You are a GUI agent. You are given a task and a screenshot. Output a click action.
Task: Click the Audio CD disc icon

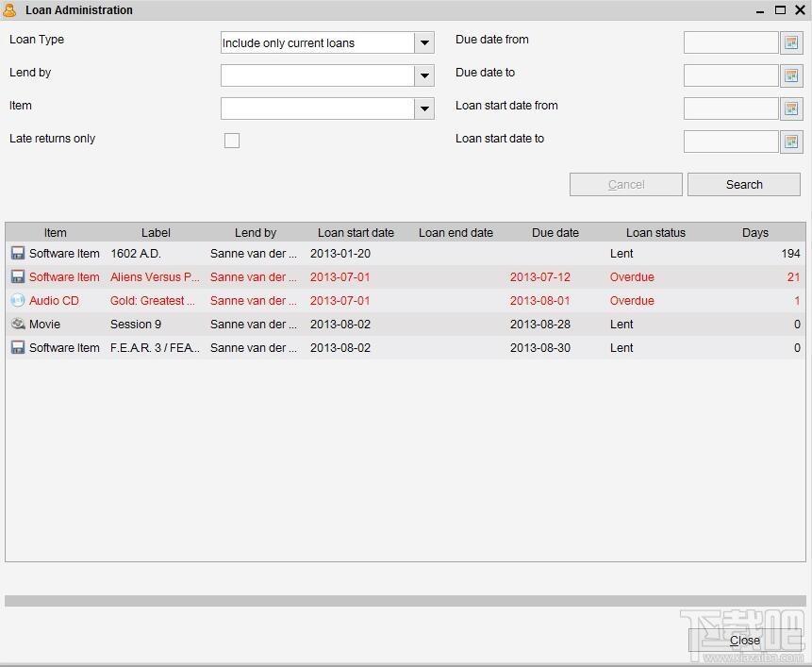coord(18,300)
